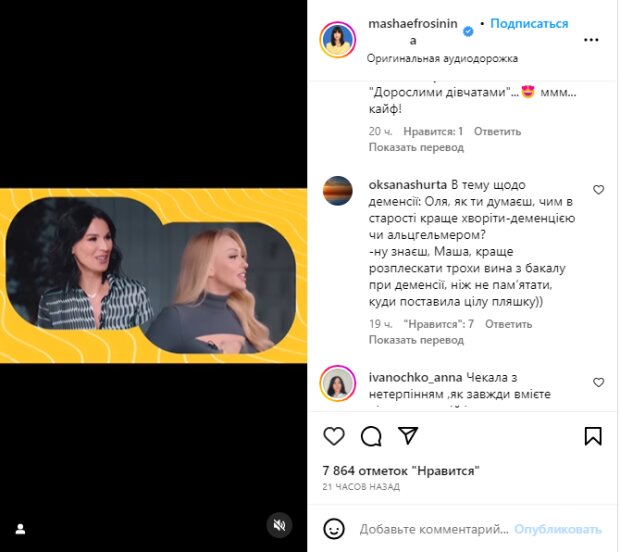Open the original audio track link
The height and width of the screenshot is (552, 620).
click(x=442, y=59)
